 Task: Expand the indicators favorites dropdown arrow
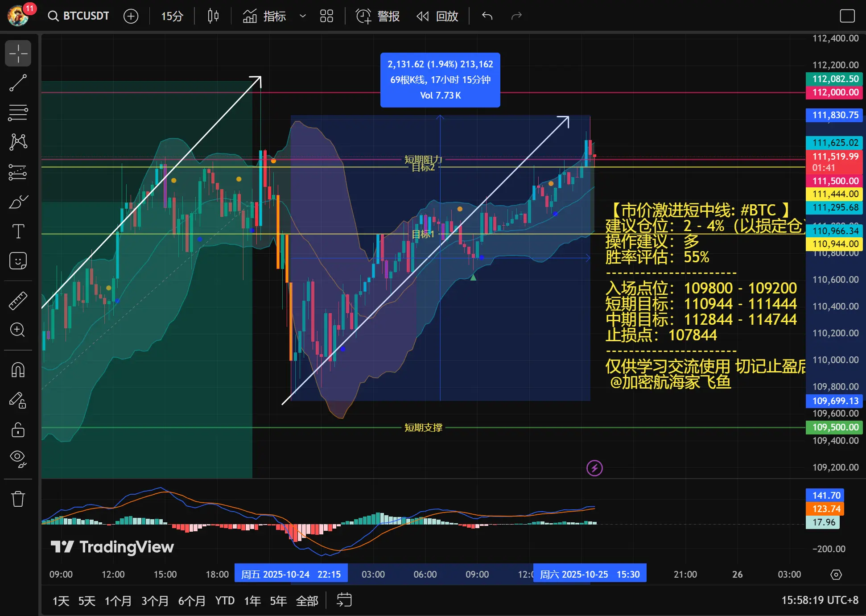pyautogui.click(x=303, y=16)
